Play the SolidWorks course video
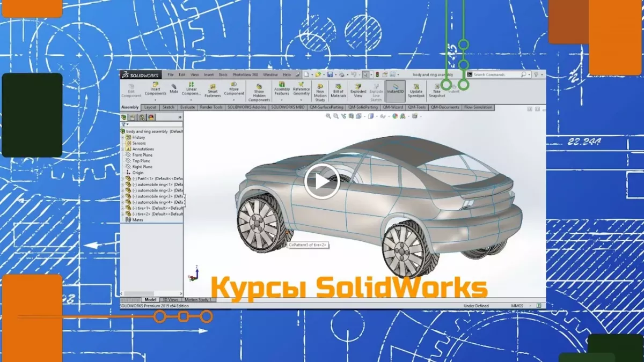This screenshot has width=644, height=362. click(321, 181)
